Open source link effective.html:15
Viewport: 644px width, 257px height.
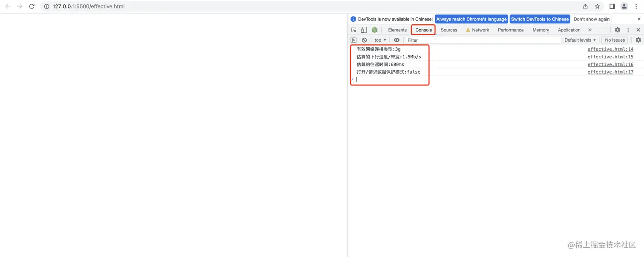click(x=610, y=57)
